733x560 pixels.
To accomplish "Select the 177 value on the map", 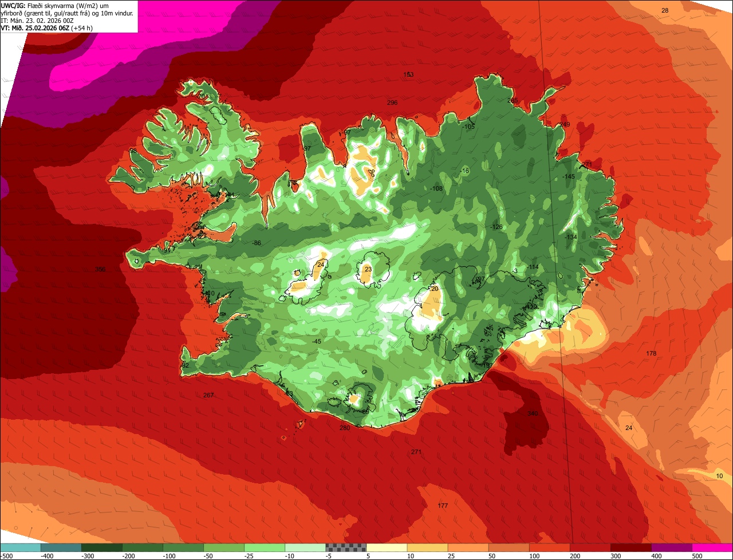I will pyautogui.click(x=443, y=506).
